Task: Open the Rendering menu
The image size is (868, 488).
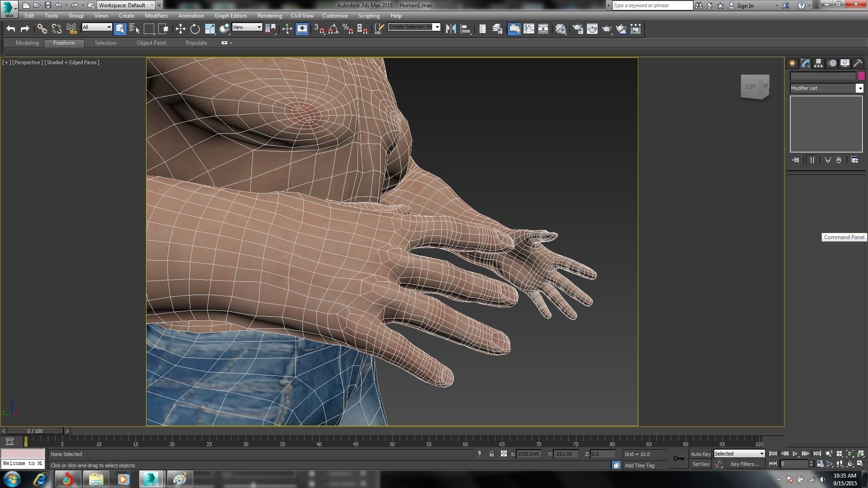Action: pyautogui.click(x=269, y=15)
